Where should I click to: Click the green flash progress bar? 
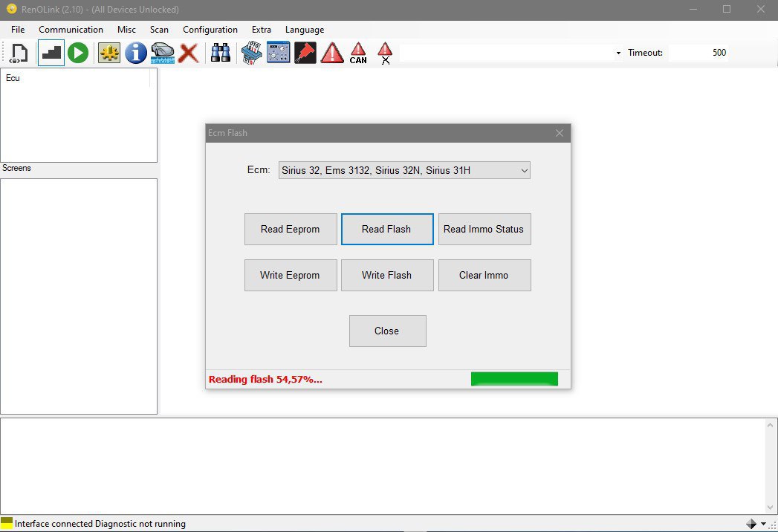(514, 379)
